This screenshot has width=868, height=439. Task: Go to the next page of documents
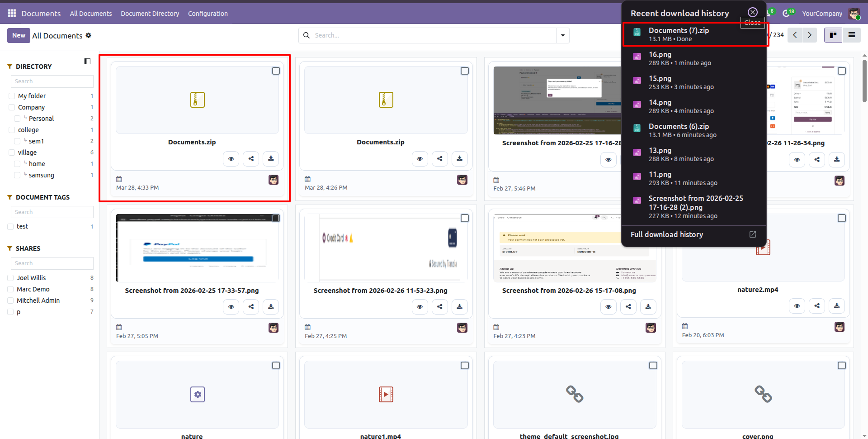point(810,35)
